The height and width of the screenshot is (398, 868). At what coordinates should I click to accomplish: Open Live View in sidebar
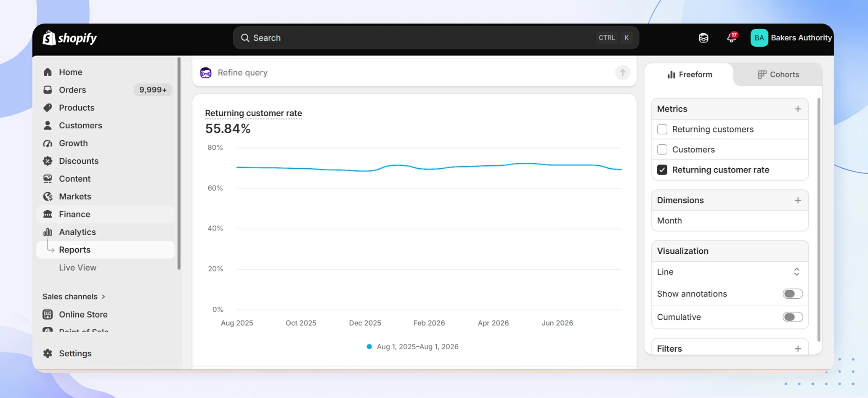click(x=78, y=268)
